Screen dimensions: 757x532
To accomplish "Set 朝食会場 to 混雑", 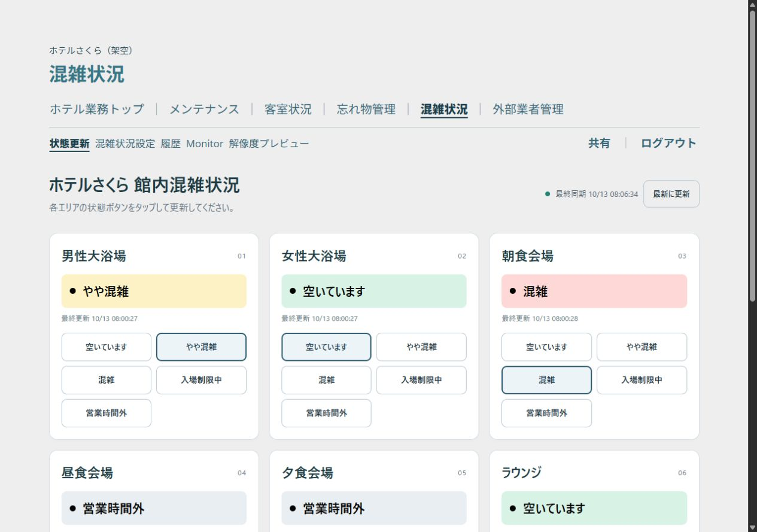I will (x=546, y=380).
